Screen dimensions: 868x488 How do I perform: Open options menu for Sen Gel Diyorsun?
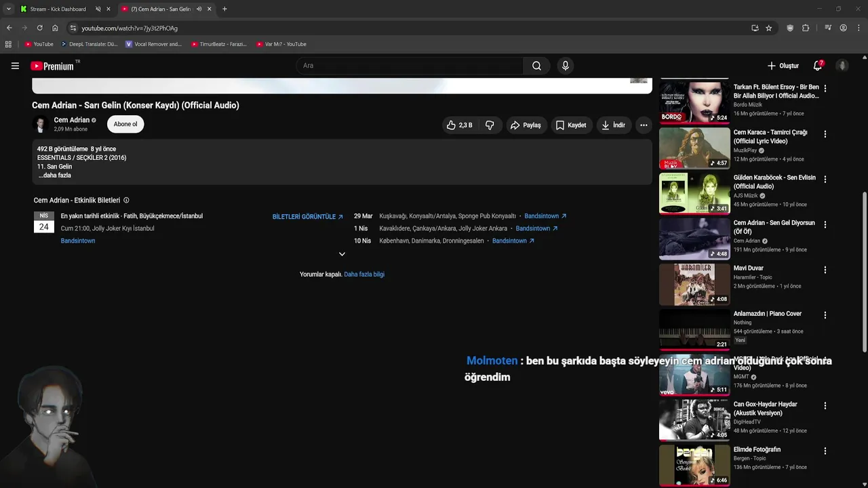pos(825,224)
